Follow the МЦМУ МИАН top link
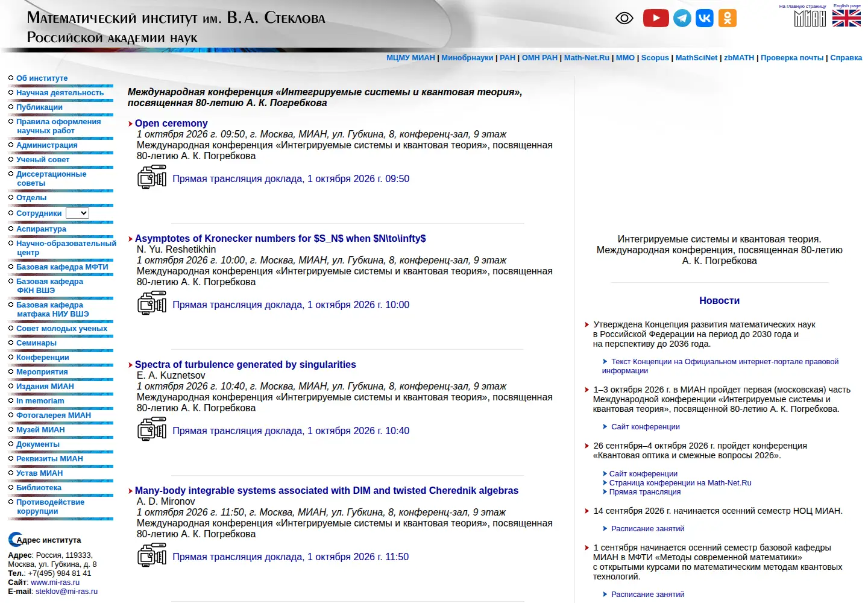The height and width of the screenshot is (603, 868). coord(410,58)
